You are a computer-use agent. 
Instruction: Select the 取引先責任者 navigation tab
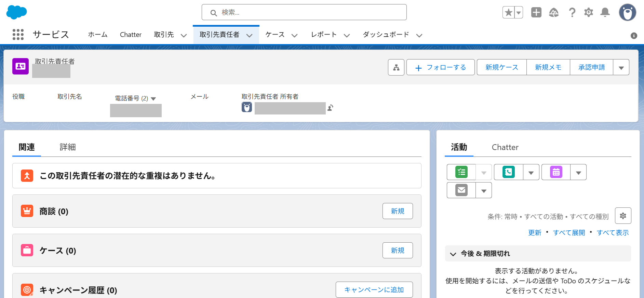click(x=219, y=35)
